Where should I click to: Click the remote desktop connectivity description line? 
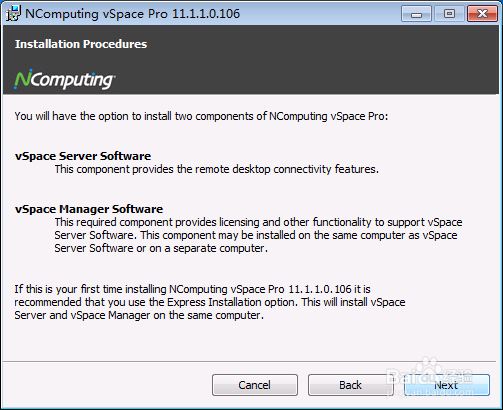(x=217, y=169)
